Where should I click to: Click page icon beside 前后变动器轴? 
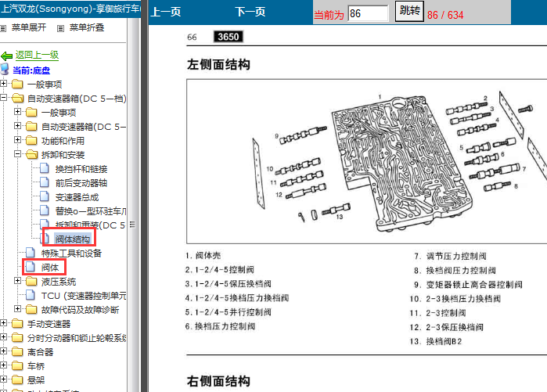[x=45, y=182]
